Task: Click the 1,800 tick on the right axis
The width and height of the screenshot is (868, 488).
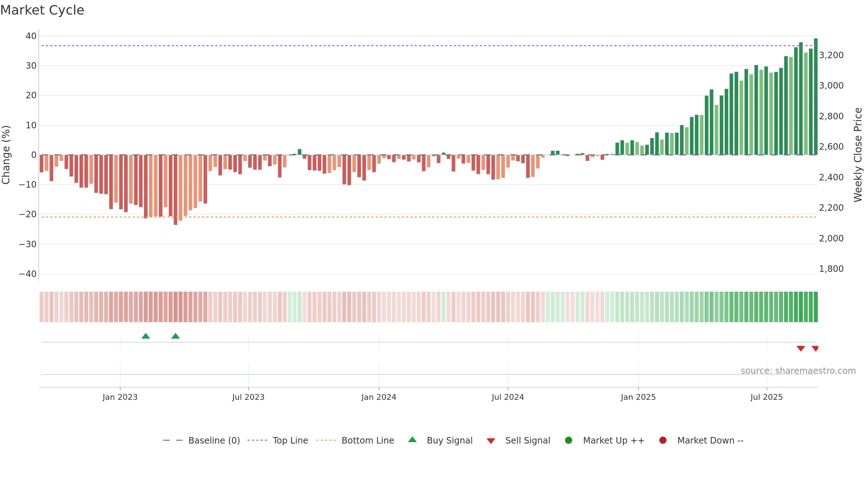Action: (831, 269)
